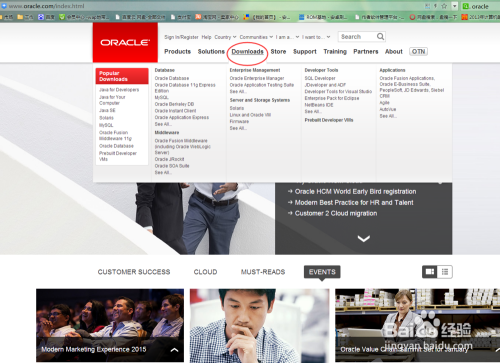The width and height of the screenshot is (500, 363).
Task: Select the EVENTS tab
Action: [322, 272]
